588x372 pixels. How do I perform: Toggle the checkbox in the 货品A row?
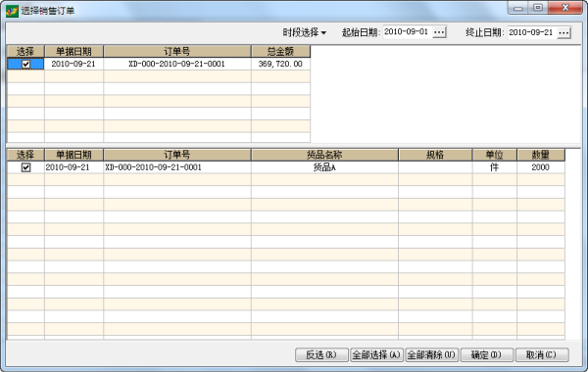click(x=25, y=167)
